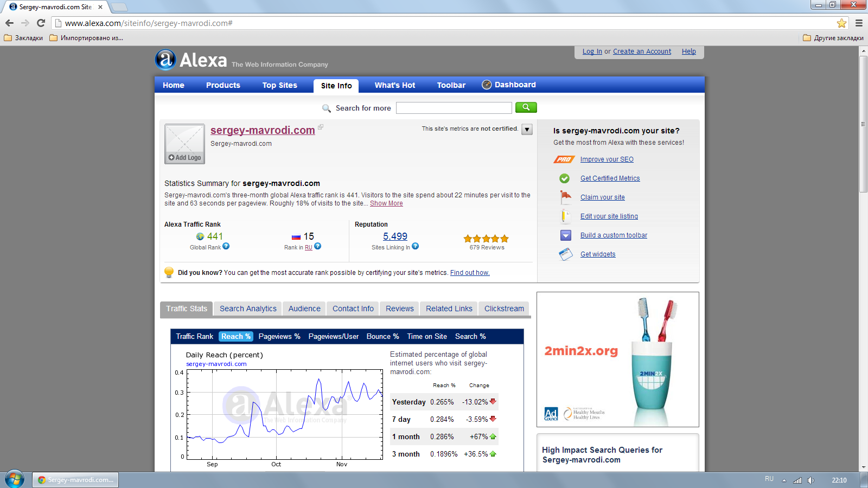Open the Home menu item
868x488 pixels.
[x=174, y=85]
